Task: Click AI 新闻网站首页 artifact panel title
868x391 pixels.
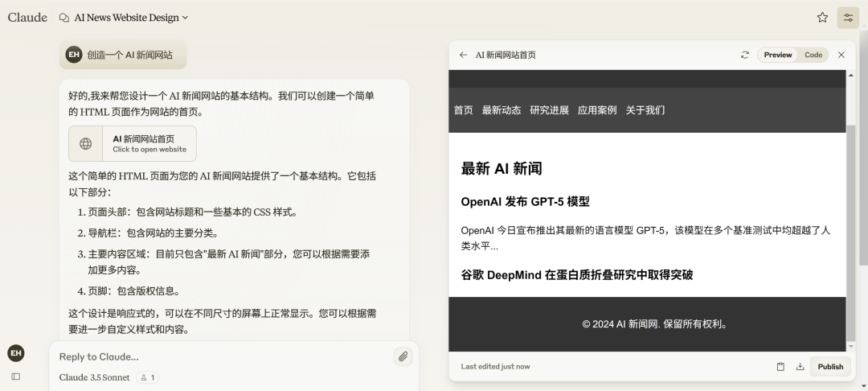Action: click(x=506, y=55)
